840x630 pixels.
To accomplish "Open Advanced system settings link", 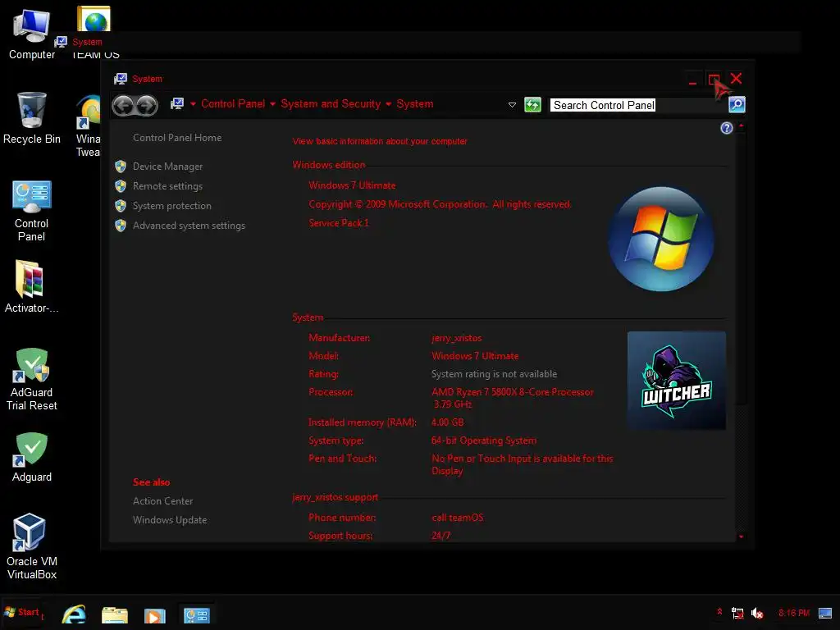I will tap(189, 226).
